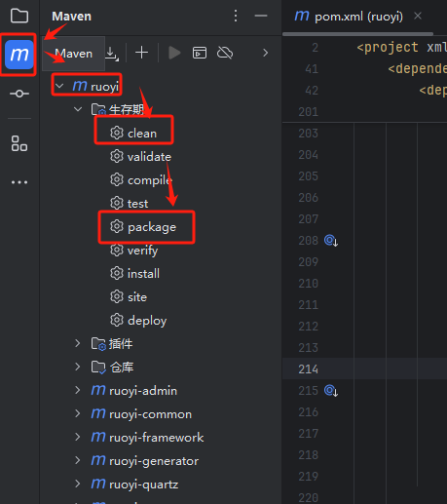Screen dimensions: 447x504
Task: Expand the 仓库 repositories folder
Action: 78,367
